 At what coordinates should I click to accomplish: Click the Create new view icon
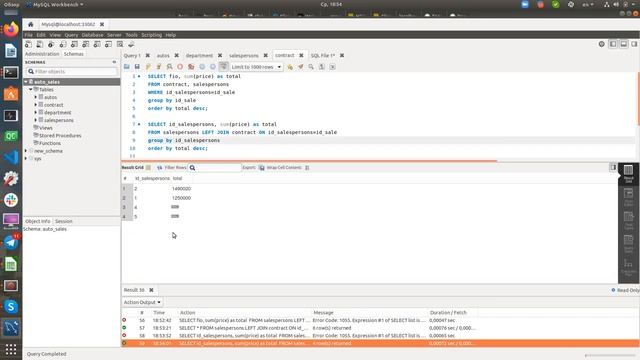86,44
